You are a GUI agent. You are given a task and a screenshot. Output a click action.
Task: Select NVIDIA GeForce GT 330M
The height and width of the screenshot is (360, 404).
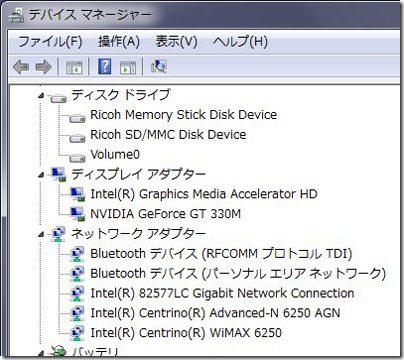(165, 214)
